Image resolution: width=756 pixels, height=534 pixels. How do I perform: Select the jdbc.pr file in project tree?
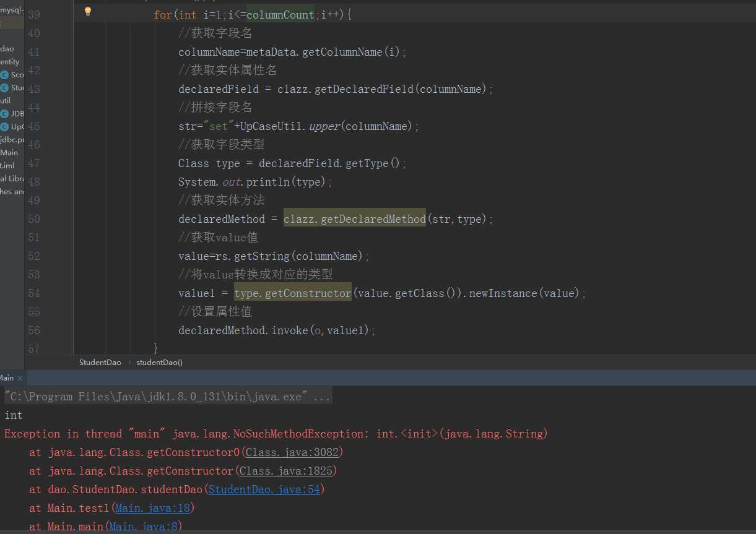12,140
